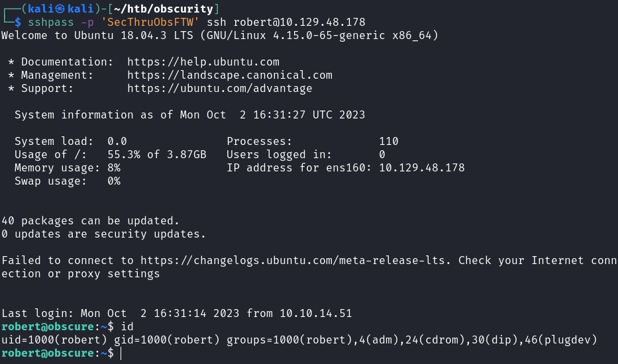Click the typed id command
This screenshot has height=364, width=618.
point(128,327)
